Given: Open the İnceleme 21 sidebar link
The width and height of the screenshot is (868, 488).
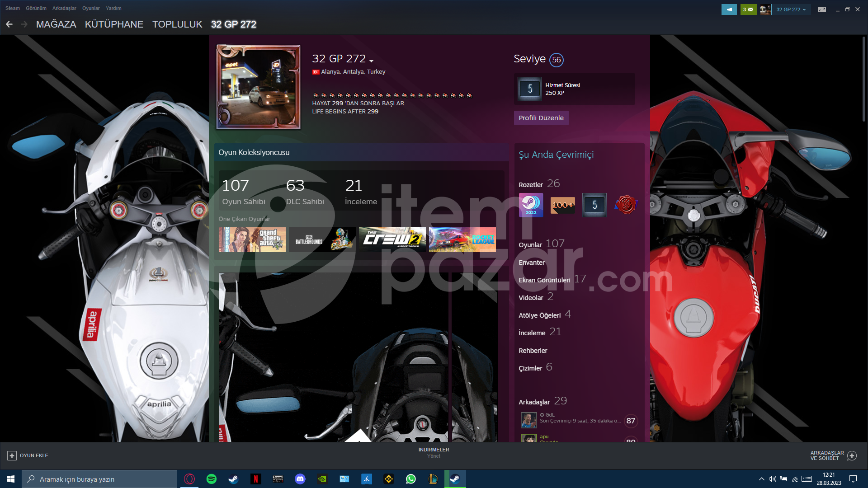Looking at the screenshot, I should 540,332.
